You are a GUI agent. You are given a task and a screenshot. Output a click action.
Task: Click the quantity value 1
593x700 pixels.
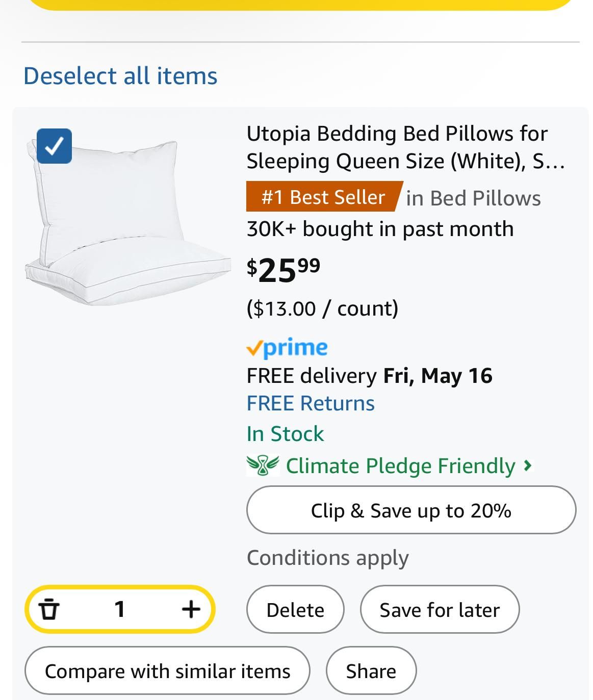(120, 609)
